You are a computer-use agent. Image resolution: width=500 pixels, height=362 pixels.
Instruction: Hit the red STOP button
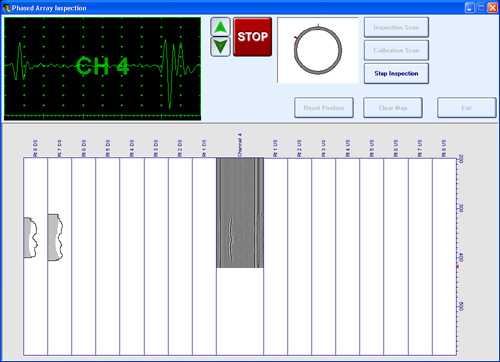click(x=252, y=37)
